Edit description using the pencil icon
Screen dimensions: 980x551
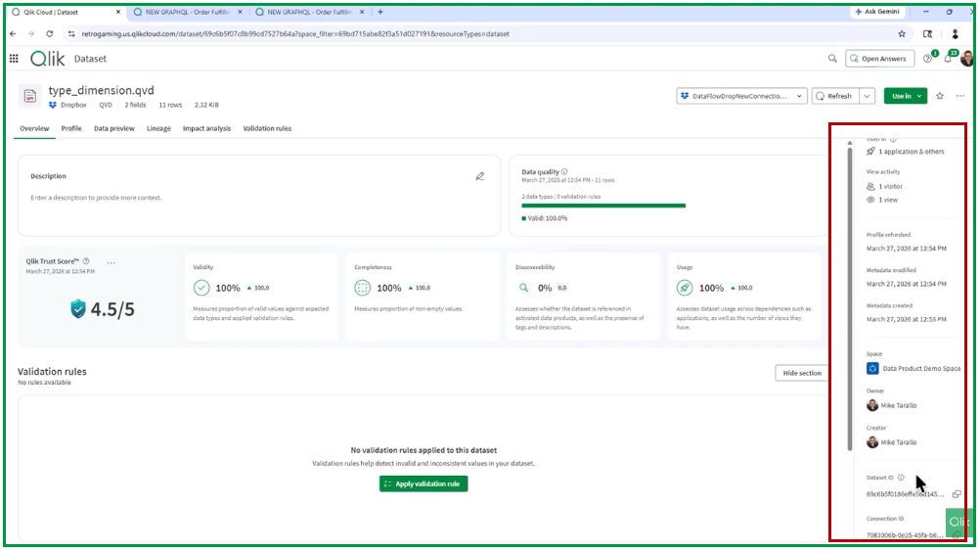(479, 176)
